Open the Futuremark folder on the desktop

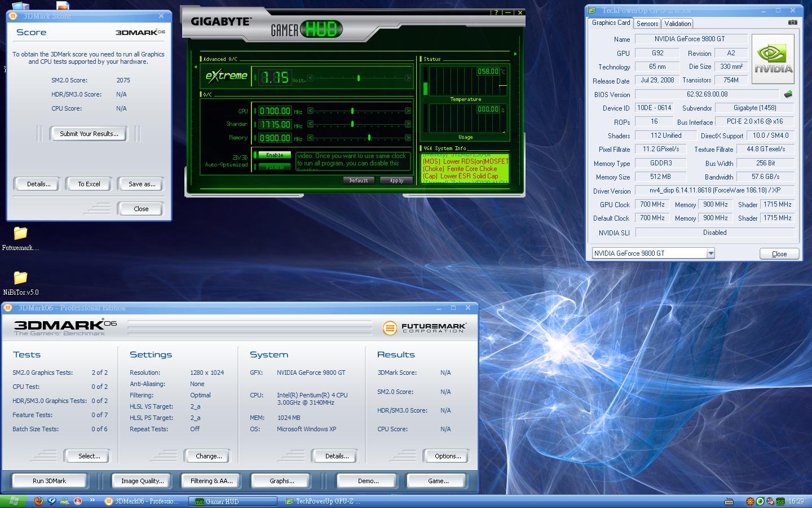tap(20, 238)
